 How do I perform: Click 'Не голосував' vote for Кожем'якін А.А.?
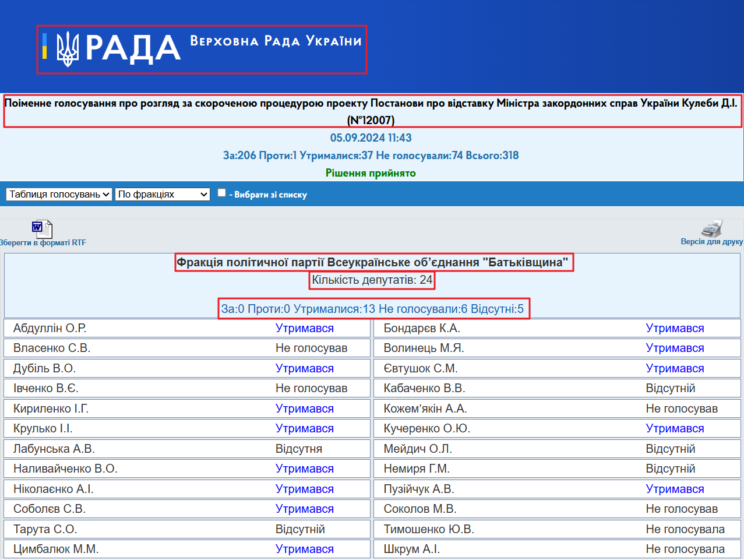[682, 408]
